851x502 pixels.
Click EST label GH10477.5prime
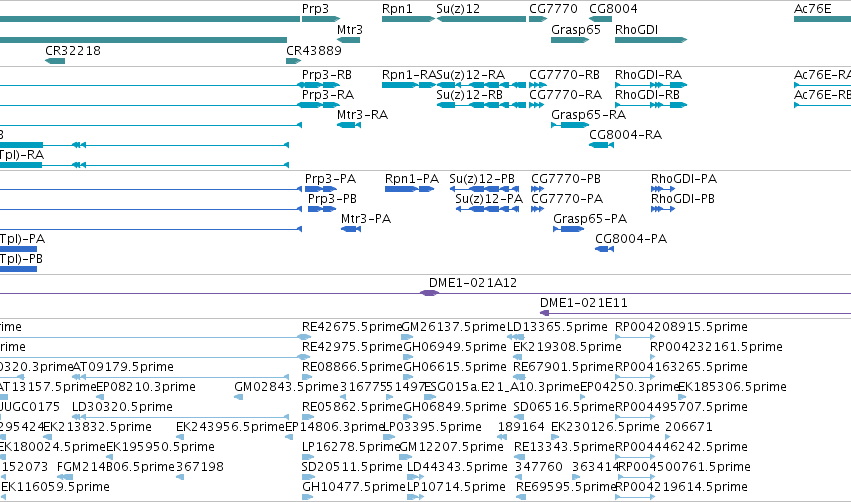click(354, 488)
